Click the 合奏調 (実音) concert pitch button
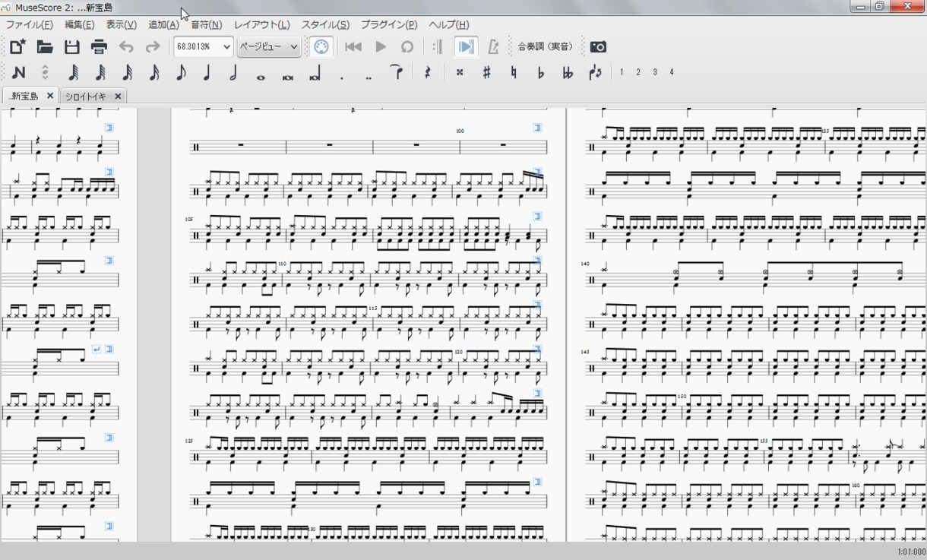The width and height of the screenshot is (927, 560). coord(546,47)
